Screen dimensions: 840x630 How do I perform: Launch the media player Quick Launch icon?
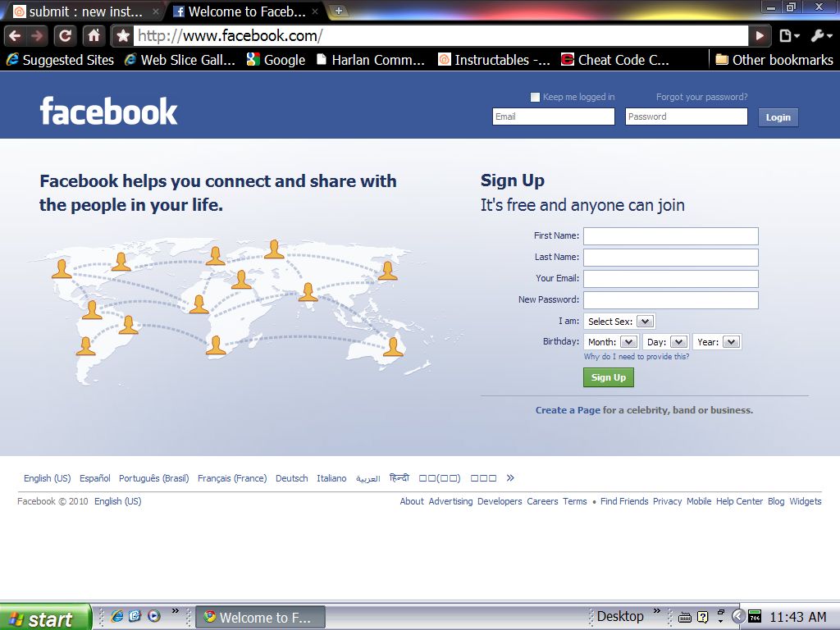point(153,616)
